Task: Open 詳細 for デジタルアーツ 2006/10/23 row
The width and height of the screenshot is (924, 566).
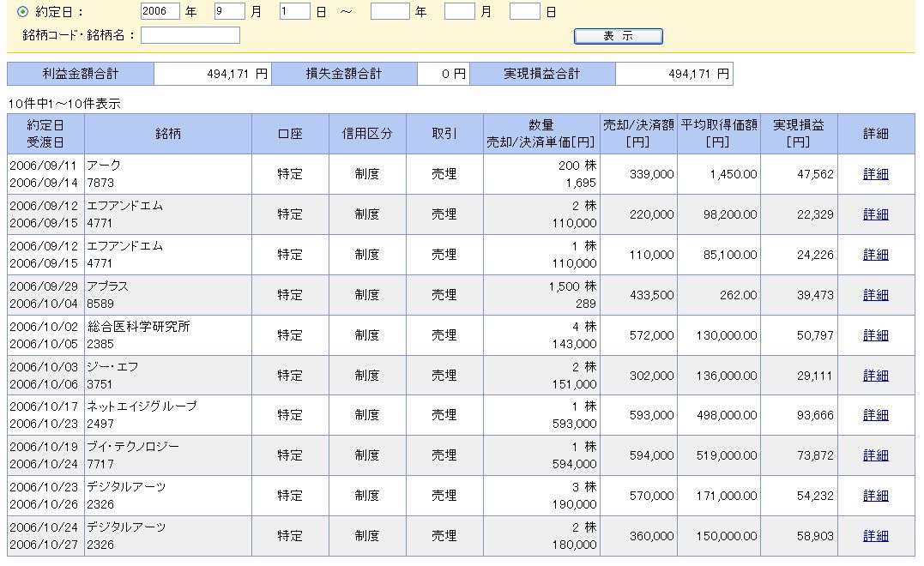Action: [x=875, y=496]
